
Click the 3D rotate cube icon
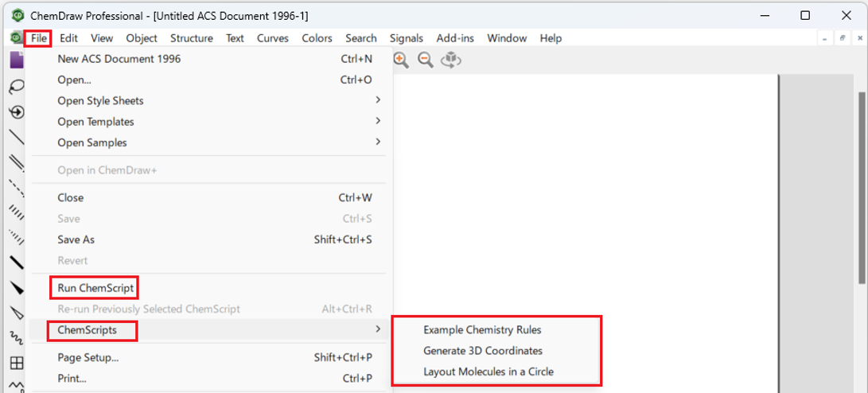(x=451, y=60)
